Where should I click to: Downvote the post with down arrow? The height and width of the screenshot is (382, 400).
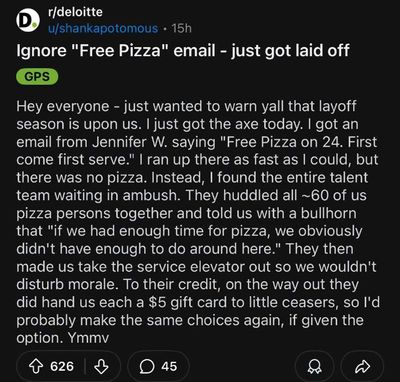(x=101, y=366)
